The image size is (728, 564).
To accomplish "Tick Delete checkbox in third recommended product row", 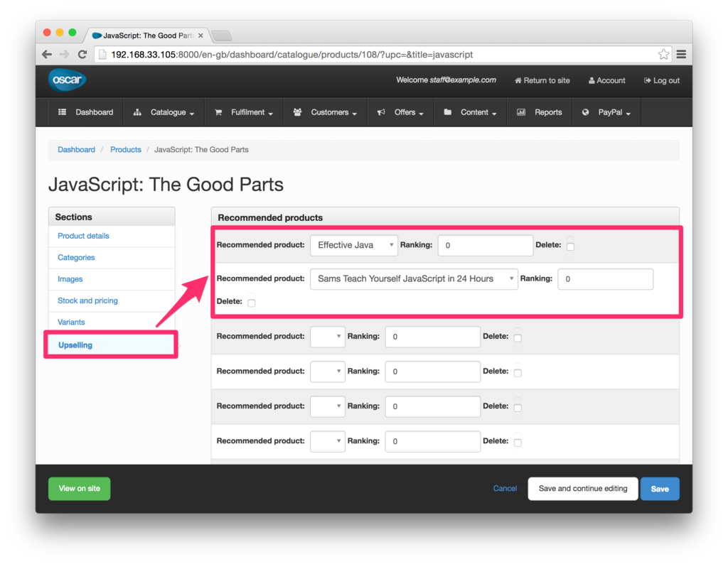I will tap(518, 337).
